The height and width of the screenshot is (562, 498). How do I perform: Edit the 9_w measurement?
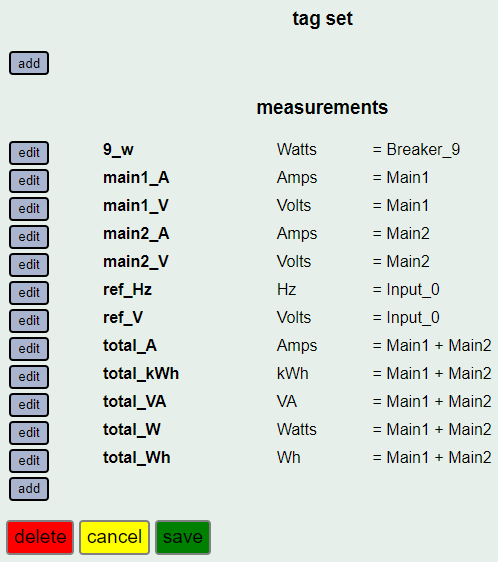29,153
